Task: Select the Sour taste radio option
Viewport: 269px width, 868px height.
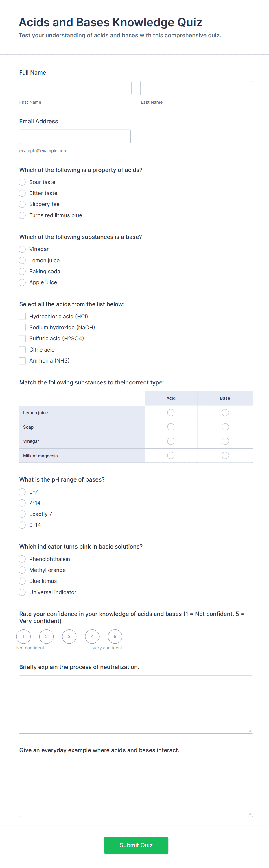Action: [x=22, y=182]
